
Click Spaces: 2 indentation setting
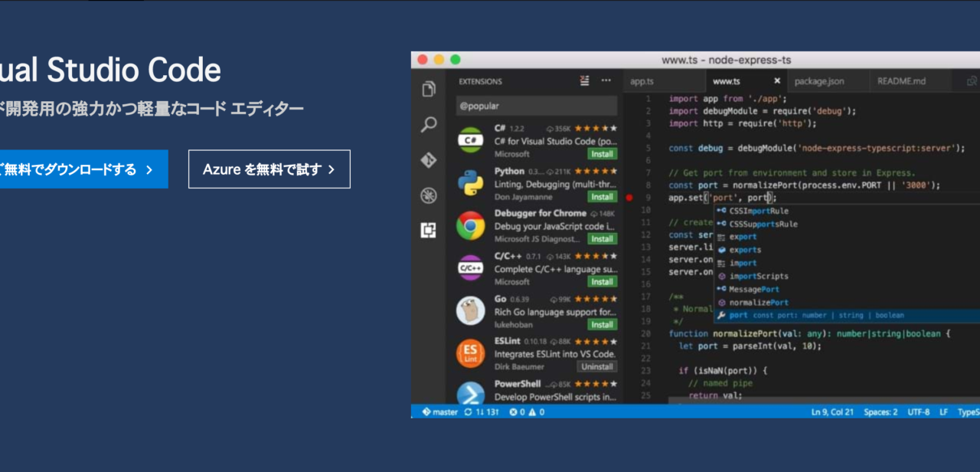pos(880,412)
